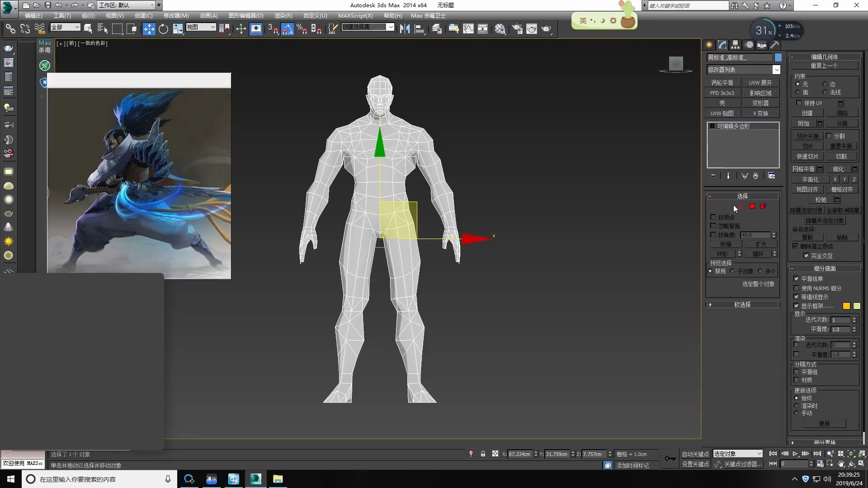This screenshot has height=488, width=868.
Task: Open the 渲染(R) menu
Action: (283, 15)
